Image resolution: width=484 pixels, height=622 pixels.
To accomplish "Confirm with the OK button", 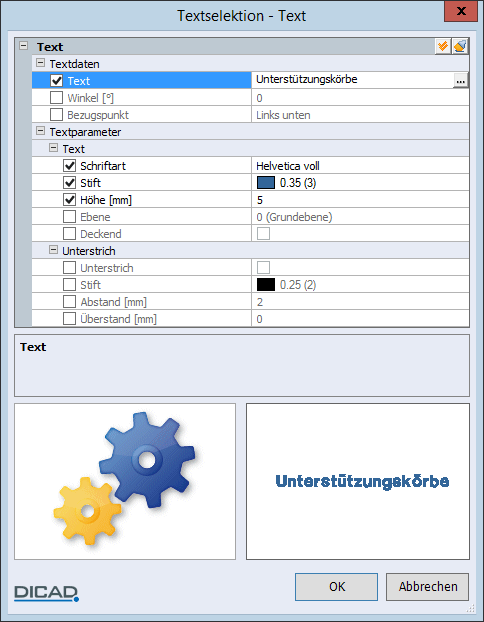I will [x=336, y=587].
